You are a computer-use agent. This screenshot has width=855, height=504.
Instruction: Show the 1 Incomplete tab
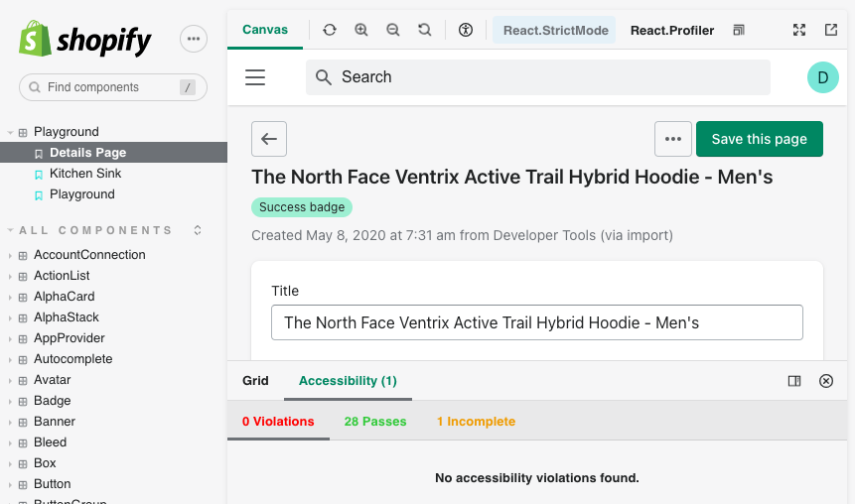tap(476, 422)
